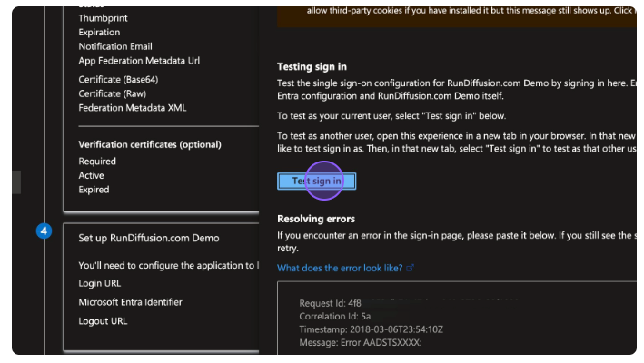The width and height of the screenshot is (644, 363).
Task: Open the Set up RunDiffusion.com Demo section
Action: click(x=149, y=238)
